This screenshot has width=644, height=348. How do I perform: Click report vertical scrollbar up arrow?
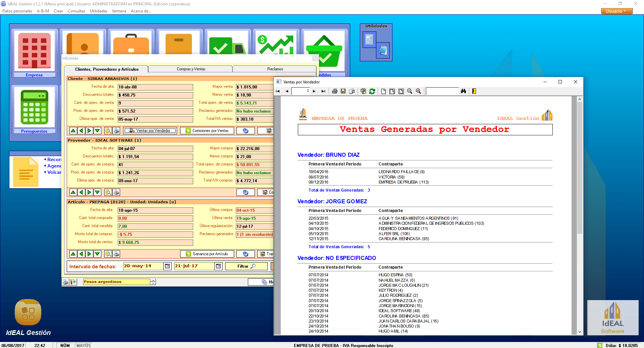tap(580, 99)
